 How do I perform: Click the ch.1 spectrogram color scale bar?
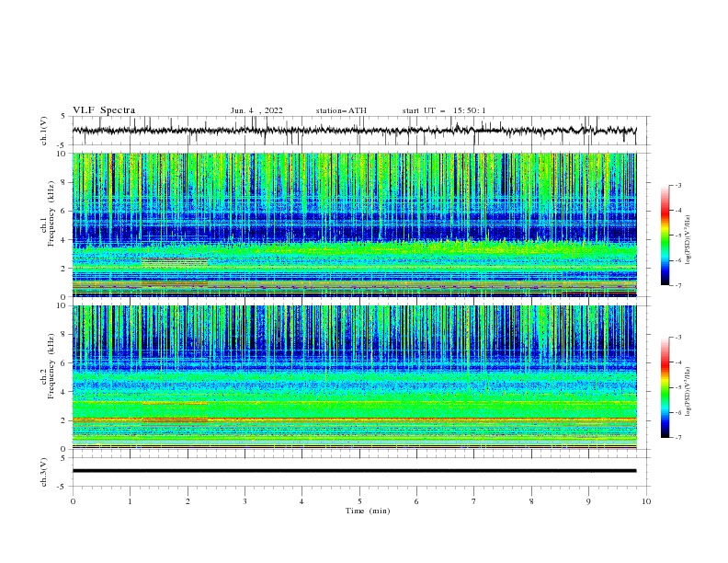665,236
